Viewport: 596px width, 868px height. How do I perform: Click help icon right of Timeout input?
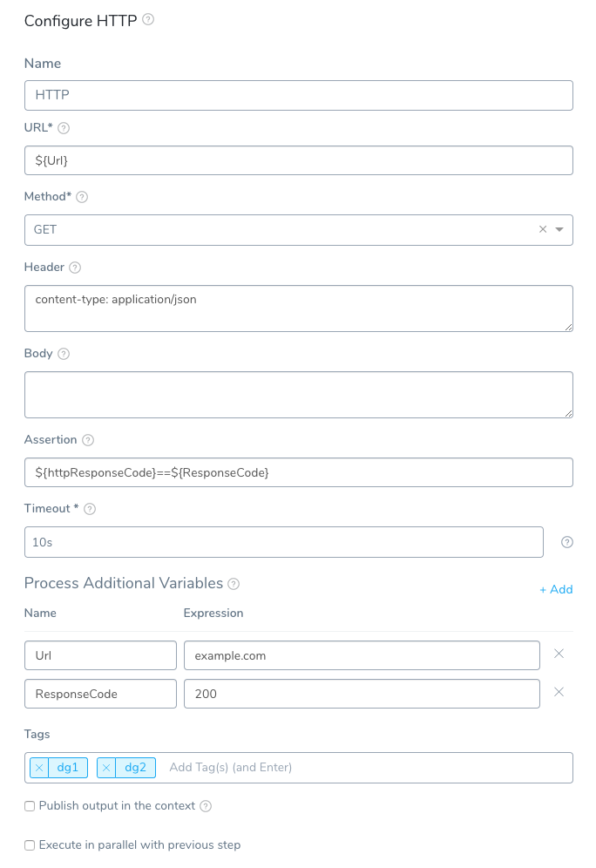pos(567,542)
